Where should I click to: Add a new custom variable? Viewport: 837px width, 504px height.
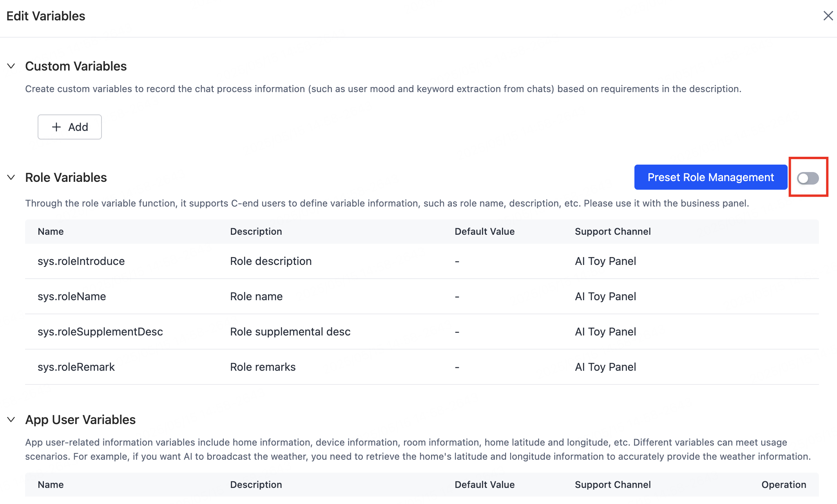coord(70,127)
